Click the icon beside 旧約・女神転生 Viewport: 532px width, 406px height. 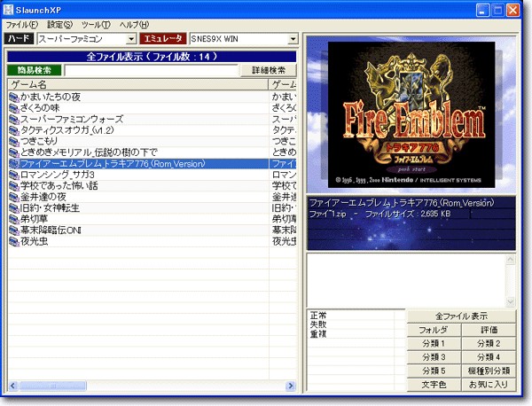click(x=14, y=208)
